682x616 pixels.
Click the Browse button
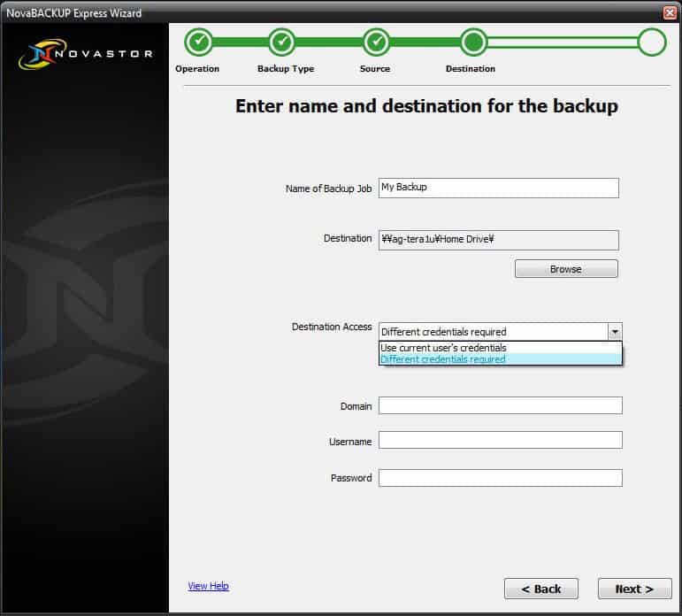pyautogui.click(x=566, y=269)
